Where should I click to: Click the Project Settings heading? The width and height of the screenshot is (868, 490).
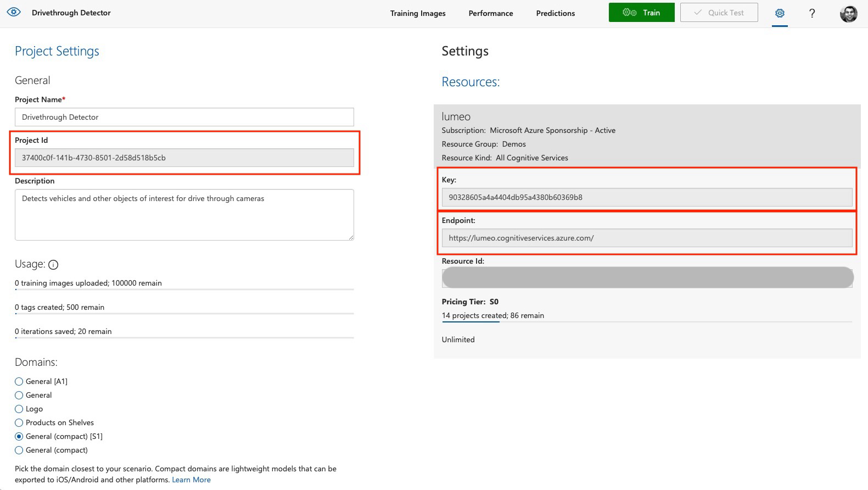coord(57,51)
